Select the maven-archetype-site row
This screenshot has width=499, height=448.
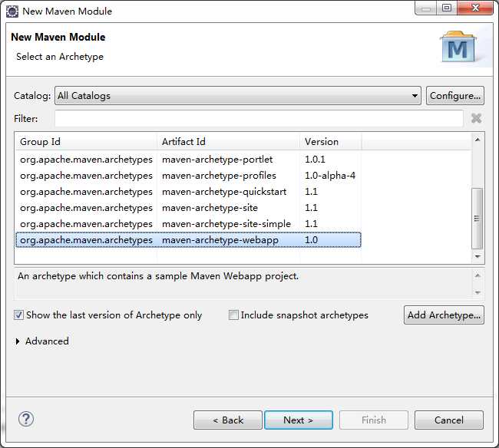188,208
